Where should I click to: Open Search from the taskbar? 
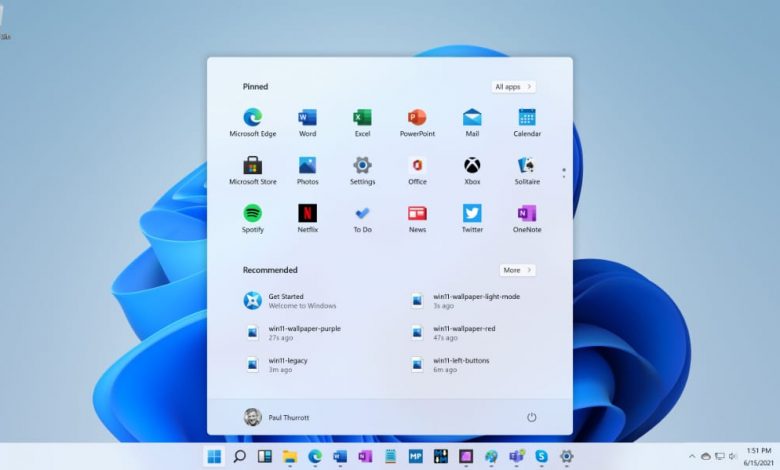point(240,456)
